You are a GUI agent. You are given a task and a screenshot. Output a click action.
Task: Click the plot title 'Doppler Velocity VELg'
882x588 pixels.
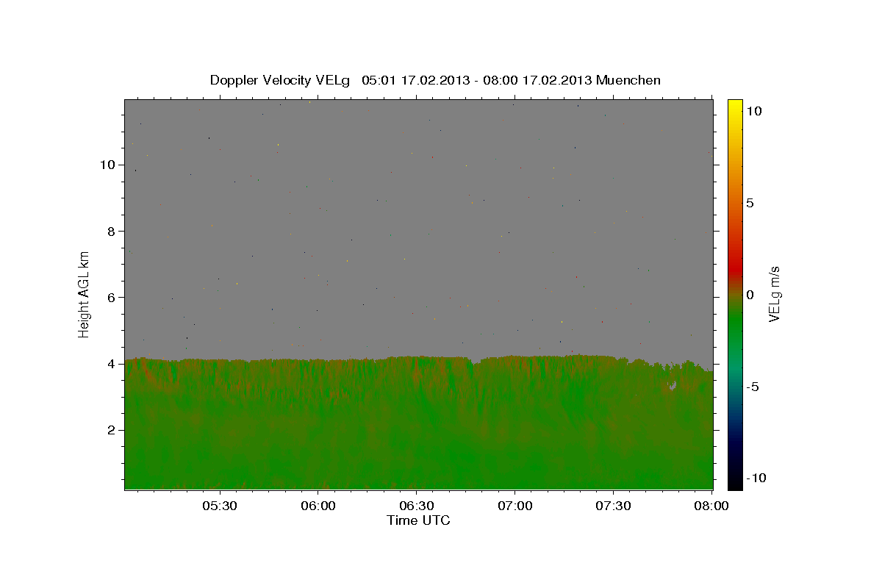[x=282, y=80]
